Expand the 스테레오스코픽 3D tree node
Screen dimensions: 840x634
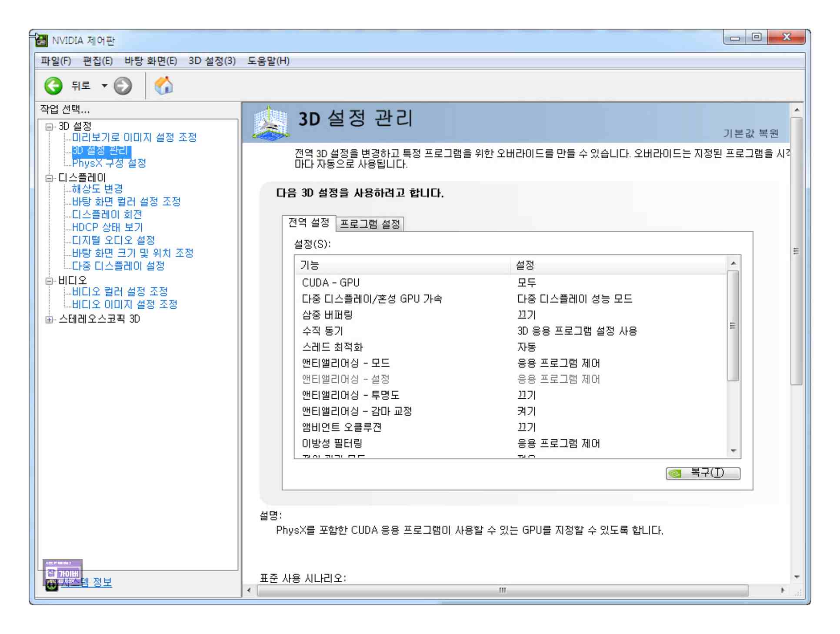tap(49, 320)
